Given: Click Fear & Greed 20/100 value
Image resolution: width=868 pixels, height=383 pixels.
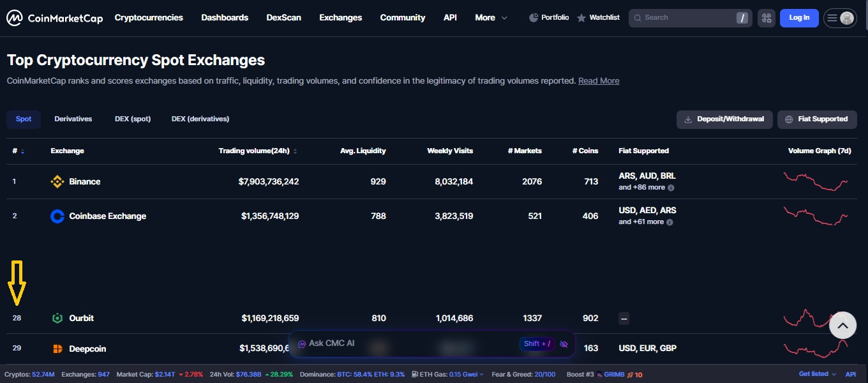Looking at the screenshot, I should click(544, 374).
